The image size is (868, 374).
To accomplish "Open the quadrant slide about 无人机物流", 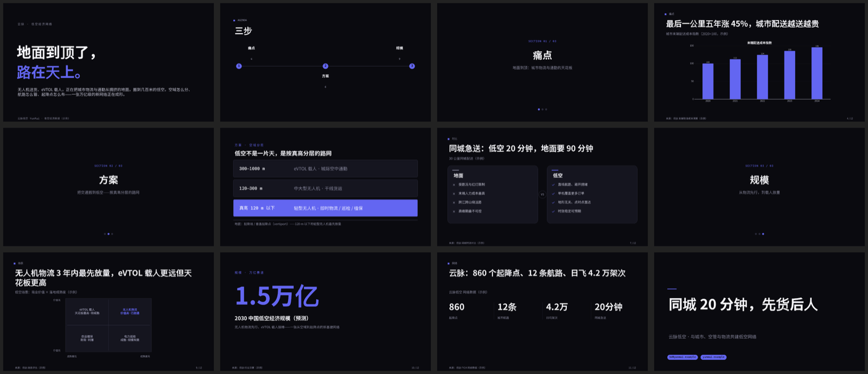I will click(108, 312).
